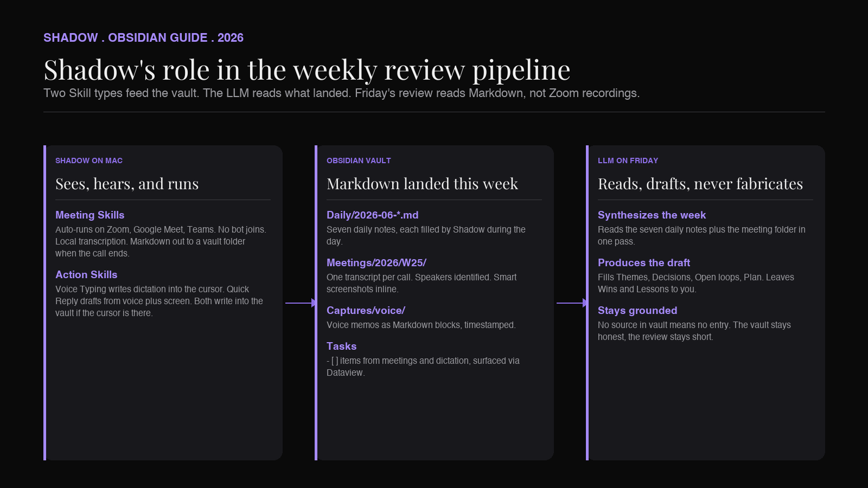868x488 pixels.
Task: Click the description beginning 'No source in vault means no entry'
Action: [694, 331]
